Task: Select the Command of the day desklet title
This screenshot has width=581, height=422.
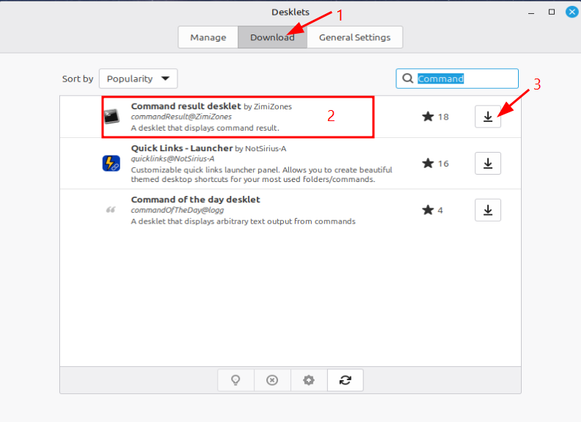Action: click(x=195, y=200)
